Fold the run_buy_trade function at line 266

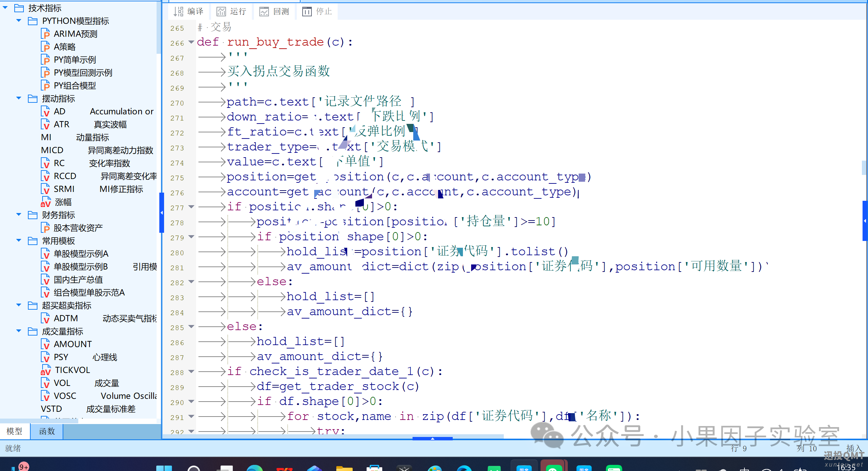coord(191,42)
